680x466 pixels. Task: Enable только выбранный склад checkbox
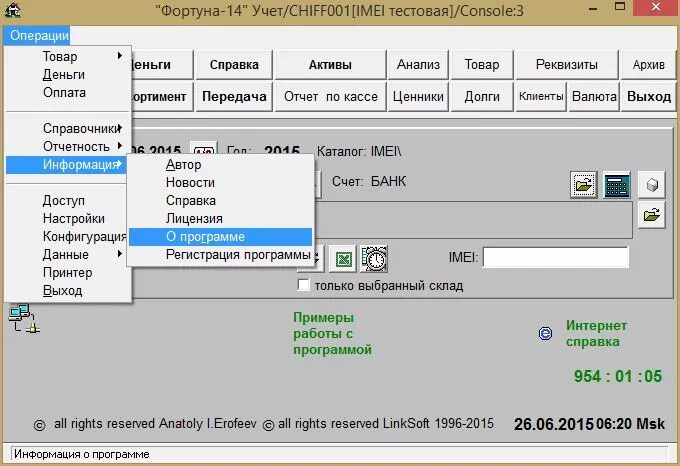point(303,285)
